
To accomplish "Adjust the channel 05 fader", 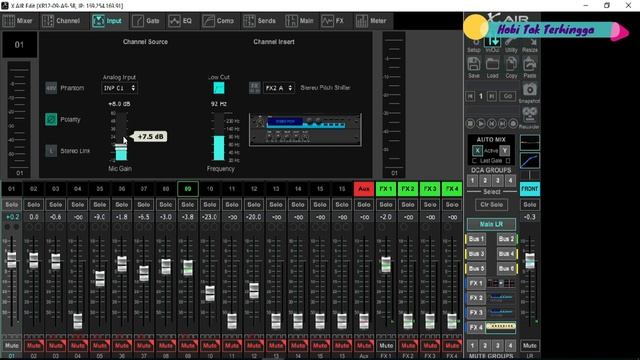I will [100, 278].
